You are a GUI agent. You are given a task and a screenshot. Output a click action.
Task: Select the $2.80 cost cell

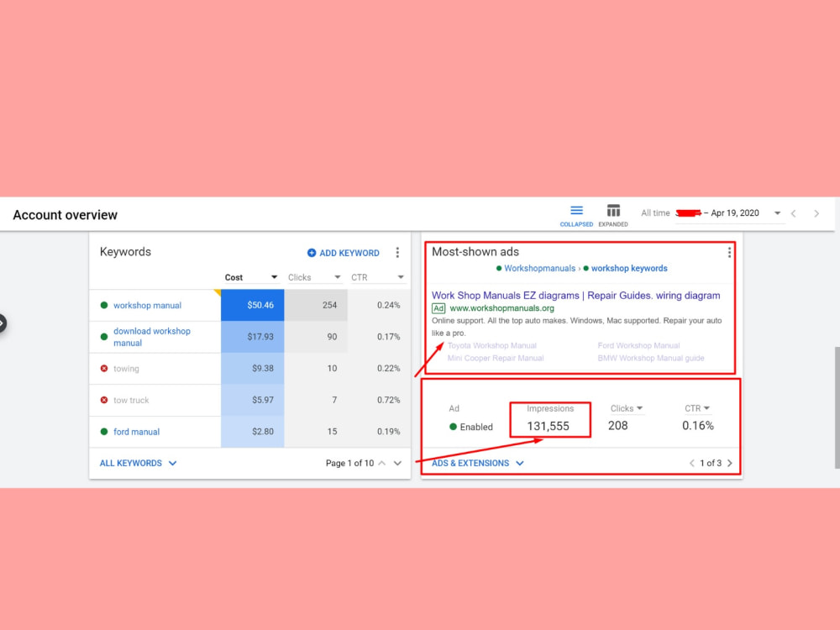tap(252, 432)
